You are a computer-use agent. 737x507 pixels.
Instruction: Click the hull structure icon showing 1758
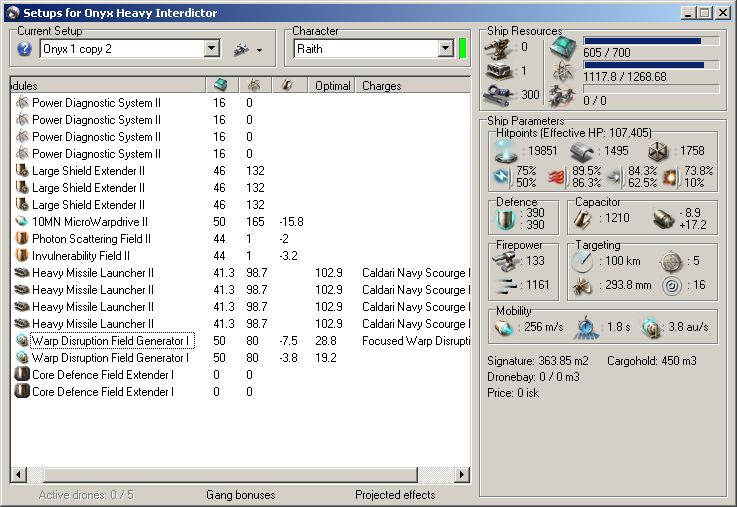pos(658,151)
